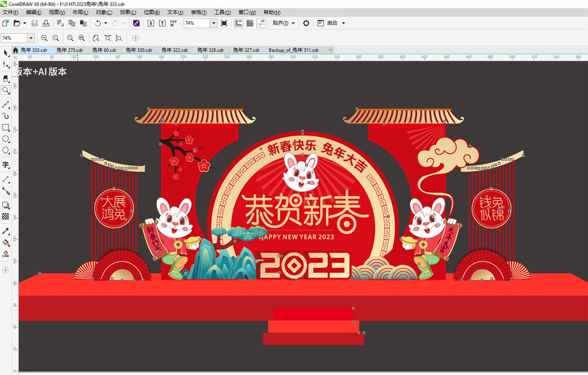The width and height of the screenshot is (588, 375).
Task: Open the 编辑 menu
Action: [x=34, y=12]
